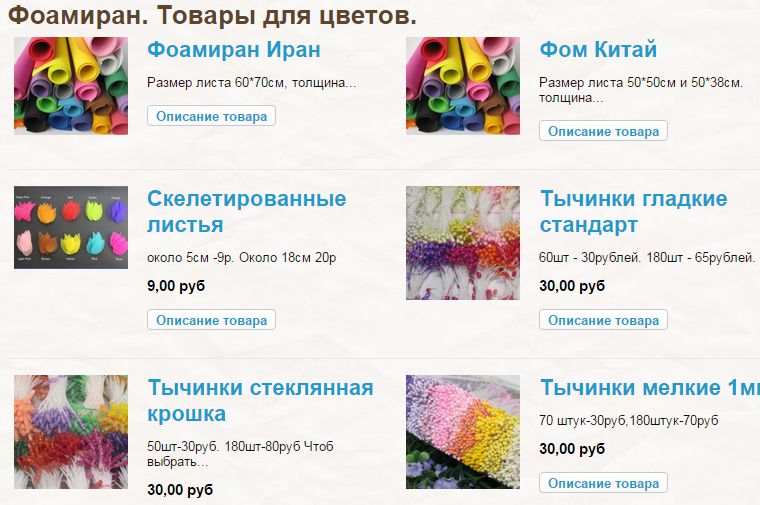Click Описание товара button under Фом Китай
Screen dimensions: 760x505
pos(603,131)
